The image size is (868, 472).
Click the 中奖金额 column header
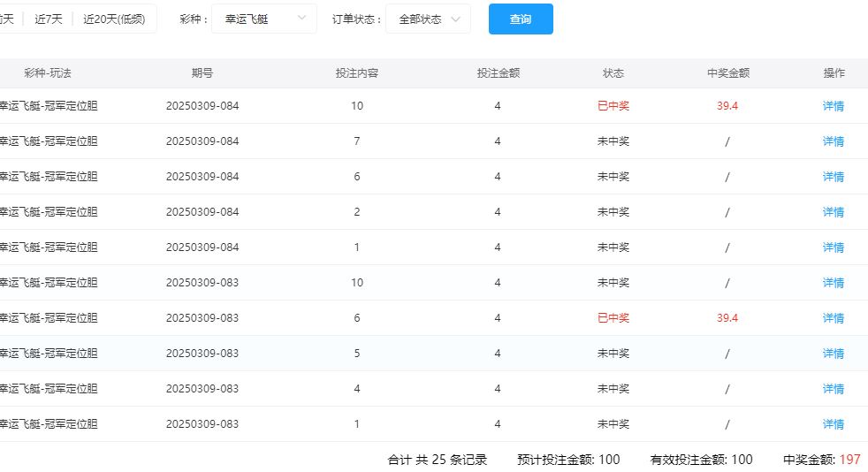point(727,73)
